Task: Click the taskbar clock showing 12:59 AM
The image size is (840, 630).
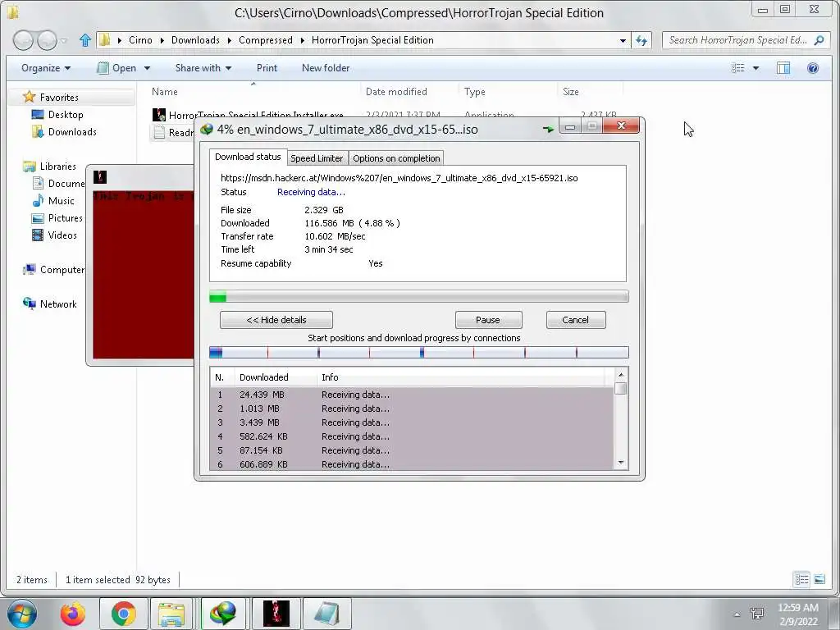Action: click(x=797, y=614)
